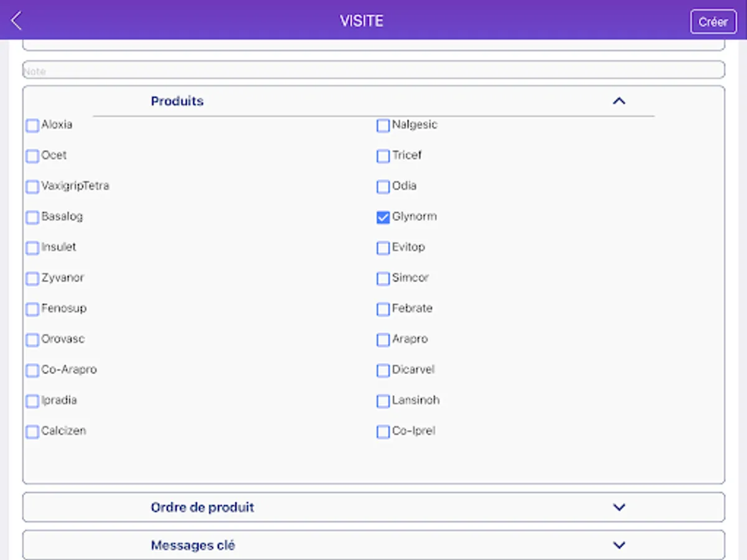Screen dimensions: 747x560
Task: Enable the Nalgesic checkbox
Action: point(383,126)
